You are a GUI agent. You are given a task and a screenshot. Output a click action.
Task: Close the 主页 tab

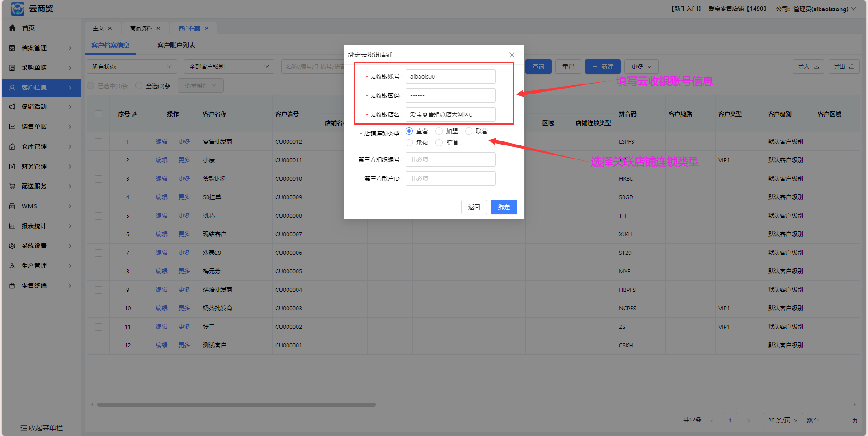pos(110,28)
